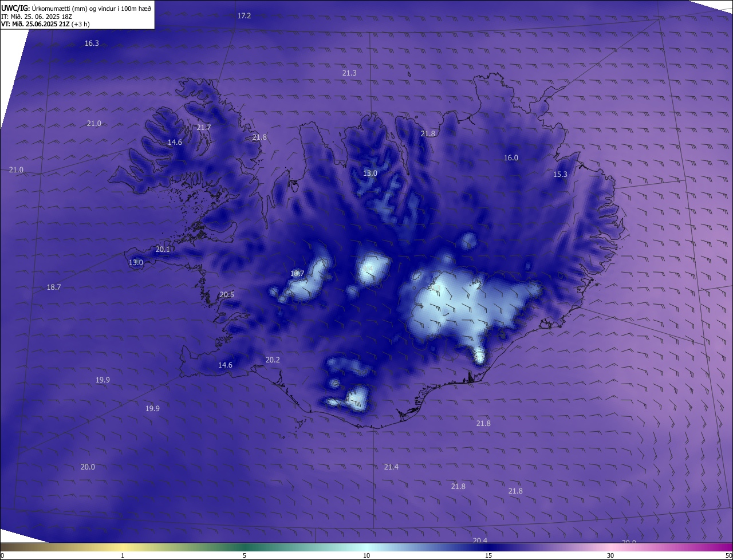Click the 21.4 value label south of Iceland
Viewport: 733px width, 560px height.
(391, 467)
